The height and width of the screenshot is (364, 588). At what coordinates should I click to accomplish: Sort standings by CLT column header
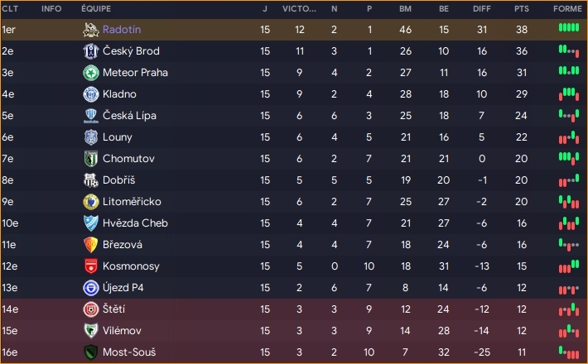click(x=9, y=8)
